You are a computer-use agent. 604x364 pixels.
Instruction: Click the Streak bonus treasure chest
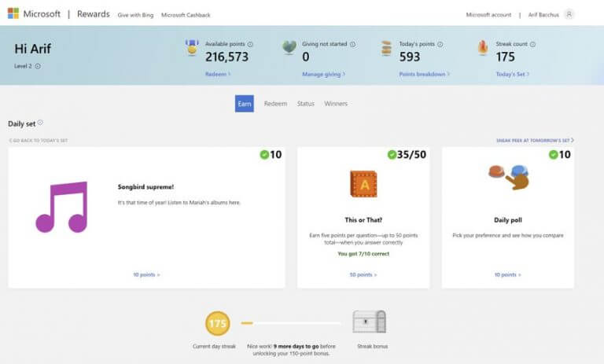(x=369, y=322)
